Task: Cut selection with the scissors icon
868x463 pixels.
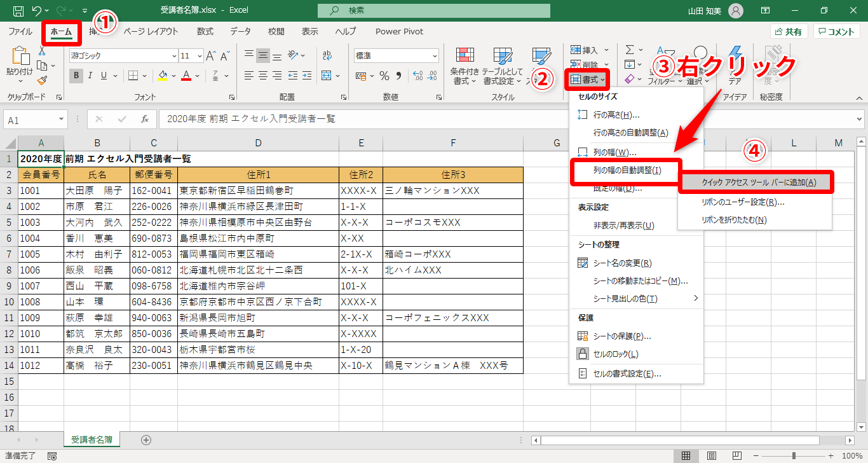Action: click(42, 52)
